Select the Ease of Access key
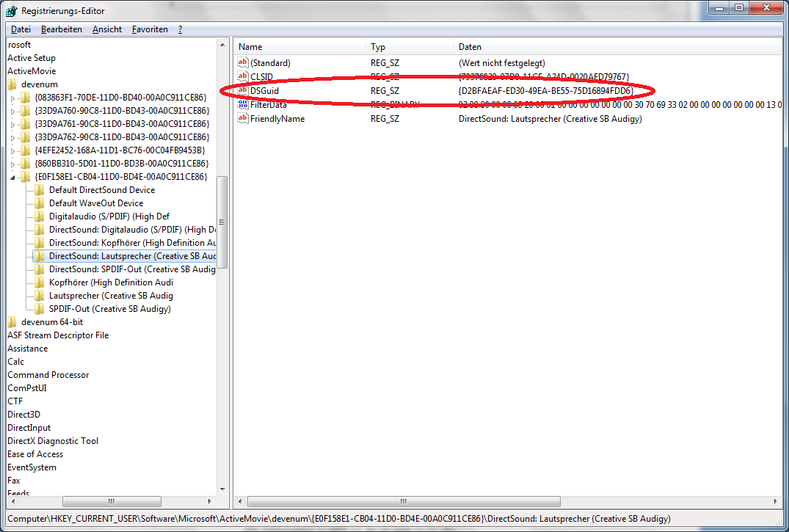789x532 pixels. 35,454
